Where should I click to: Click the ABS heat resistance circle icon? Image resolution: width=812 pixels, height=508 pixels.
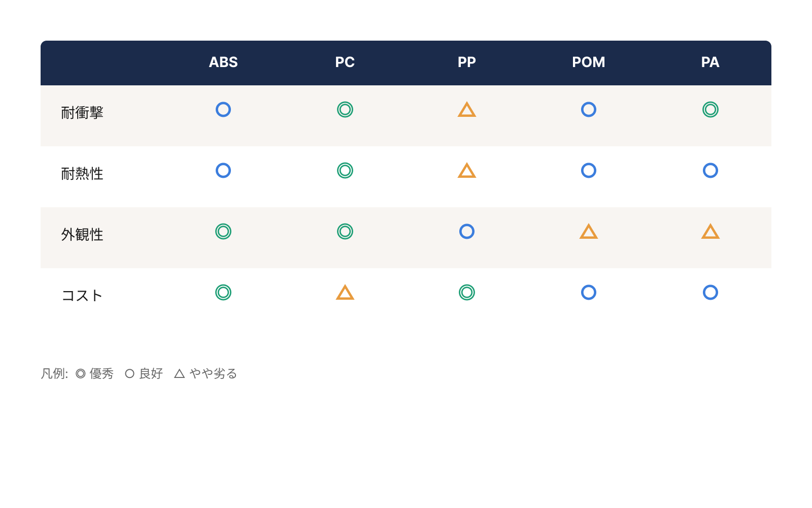223,171
